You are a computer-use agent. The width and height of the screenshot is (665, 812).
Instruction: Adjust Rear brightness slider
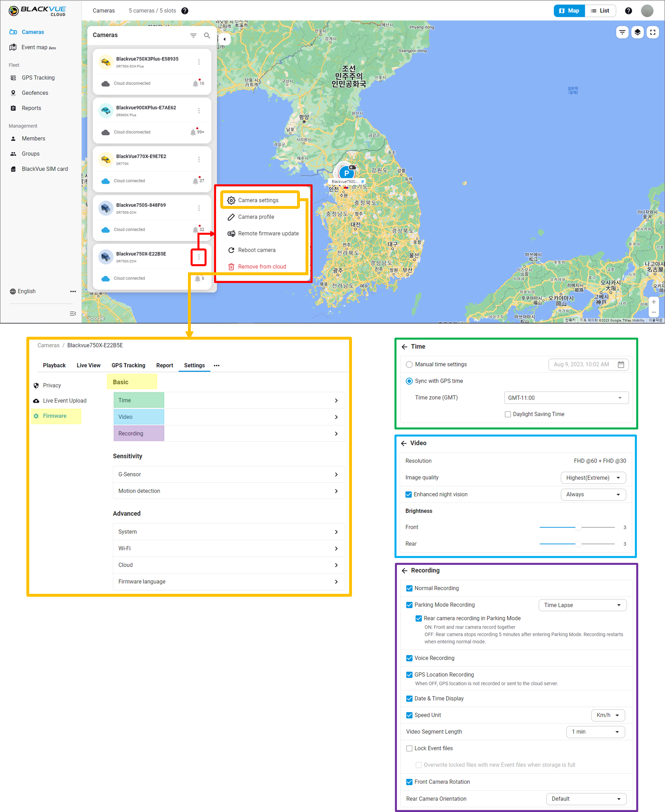(577, 544)
